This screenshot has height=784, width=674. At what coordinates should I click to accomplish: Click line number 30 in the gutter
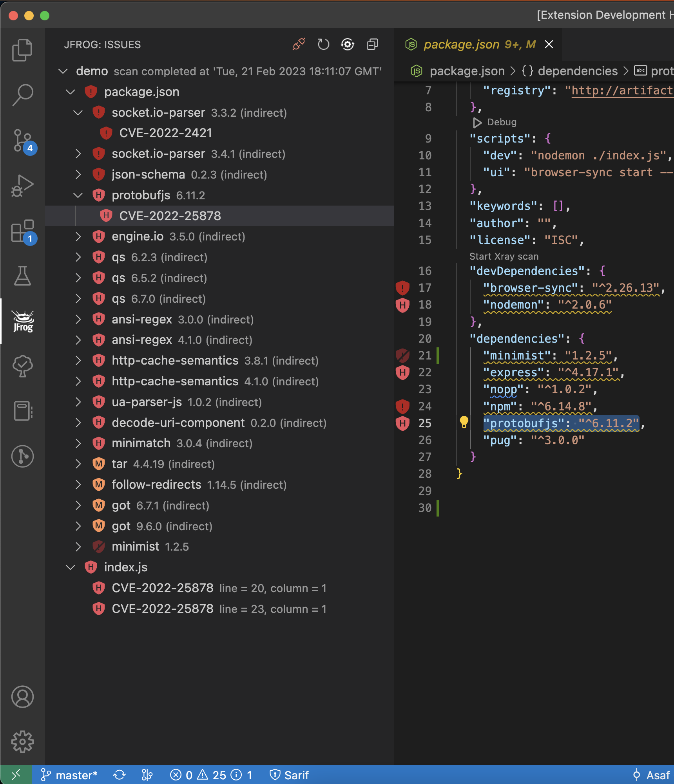click(x=425, y=508)
